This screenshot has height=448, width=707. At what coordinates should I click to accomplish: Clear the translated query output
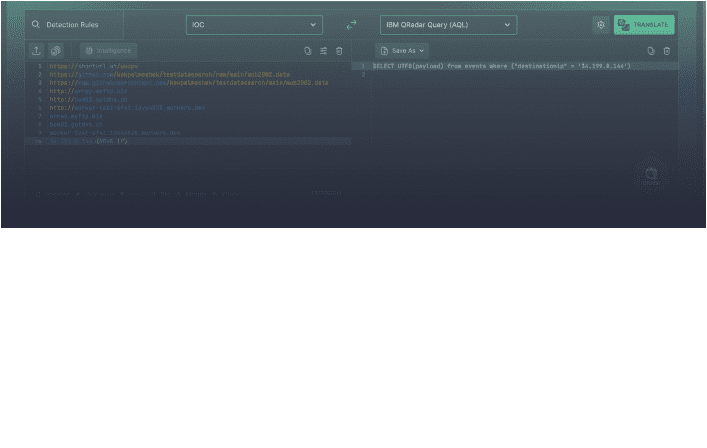click(666, 50)
